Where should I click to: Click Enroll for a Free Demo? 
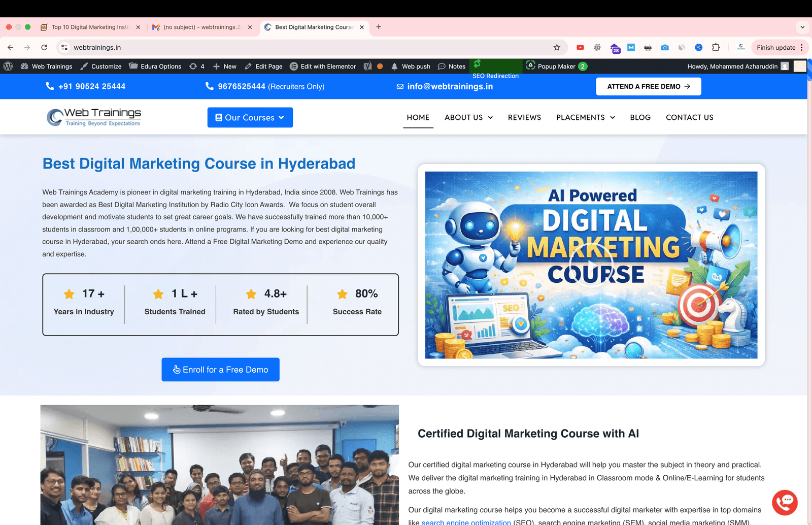220,370
